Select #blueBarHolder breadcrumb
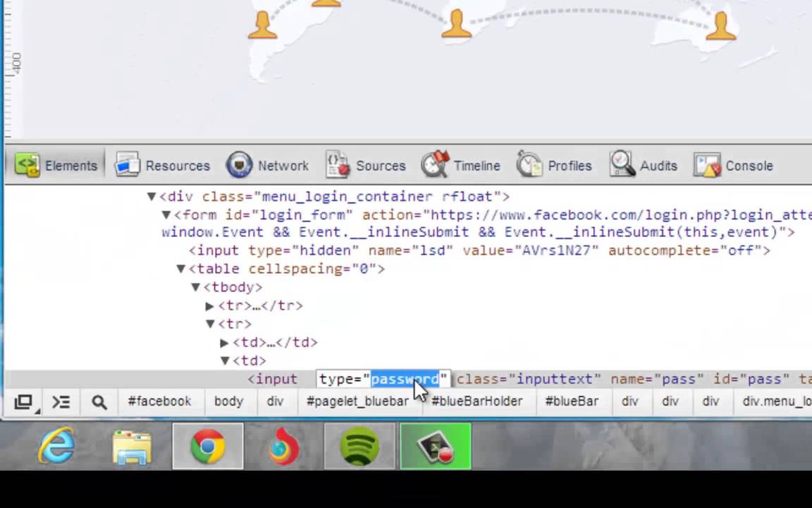This screenshot has width=812, height=508. tap(477, 401)
